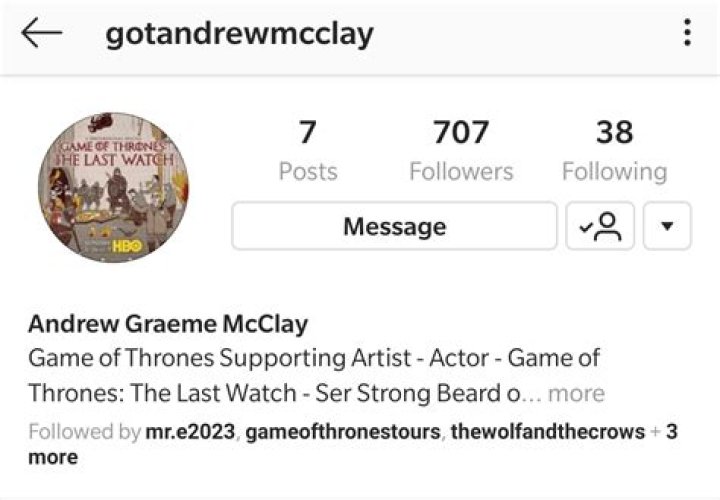Open mr.e2023 follower profile
Image resolution: width=720 pixels, height=500 pixels.
click(x=190, y=432)
